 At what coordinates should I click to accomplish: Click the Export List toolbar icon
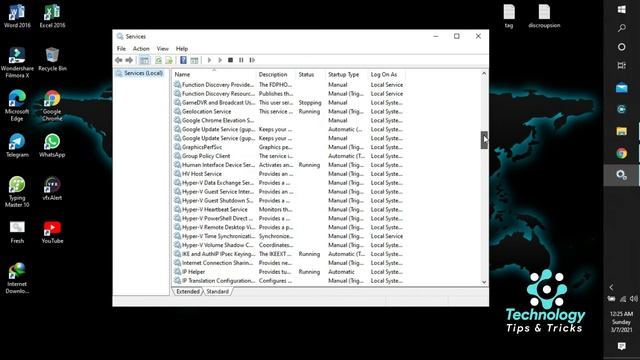click(169, 60)
